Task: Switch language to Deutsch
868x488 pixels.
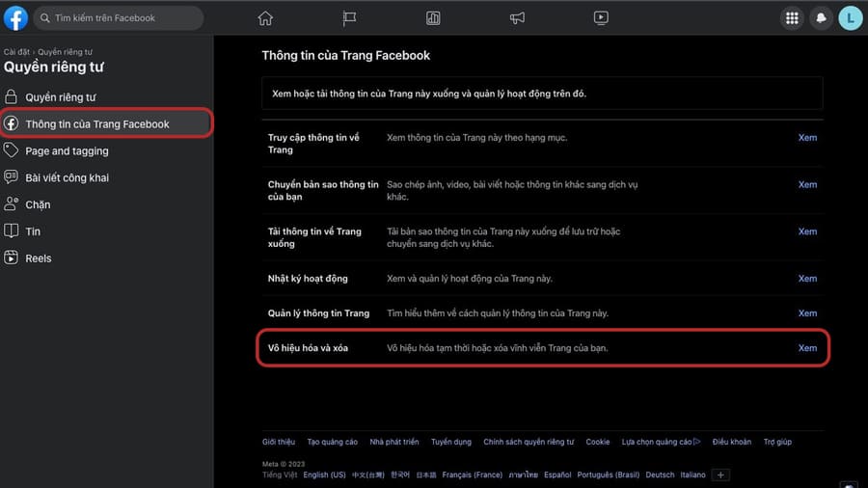Action: 660,474
